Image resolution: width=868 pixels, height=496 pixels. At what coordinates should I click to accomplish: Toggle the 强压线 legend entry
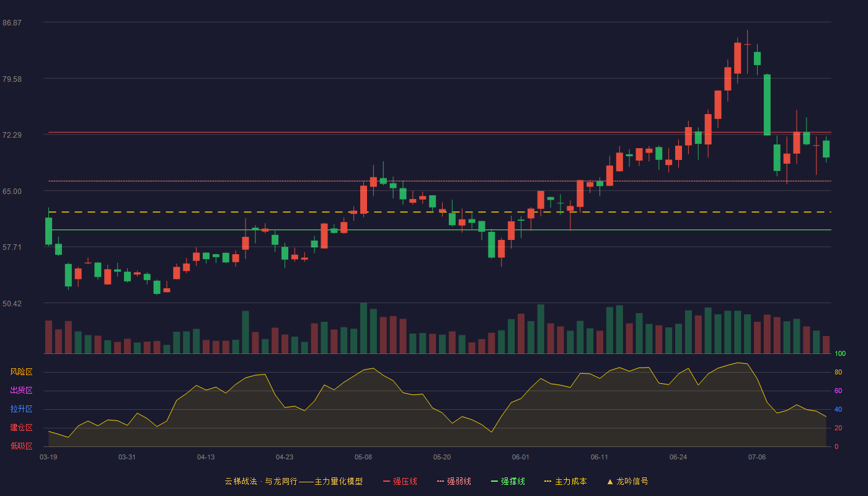[400, 481]
